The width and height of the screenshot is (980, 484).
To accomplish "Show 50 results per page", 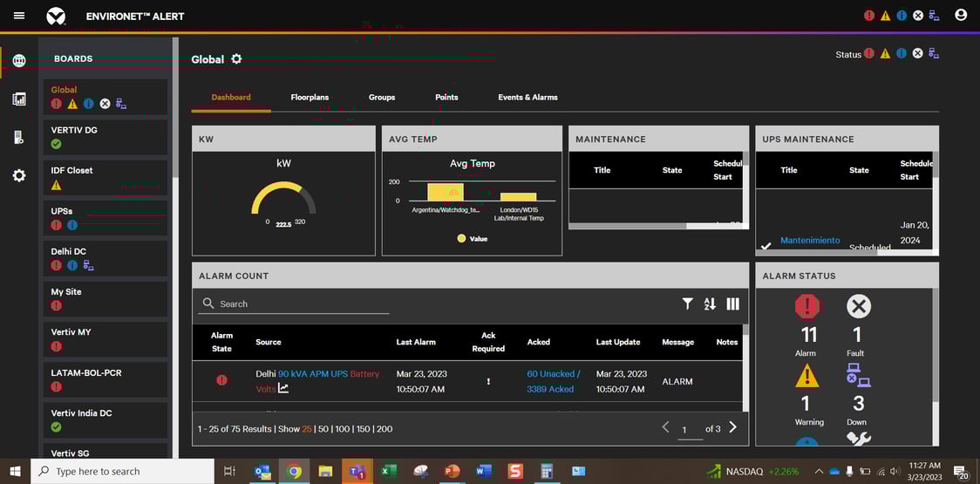I will point(321,429).
